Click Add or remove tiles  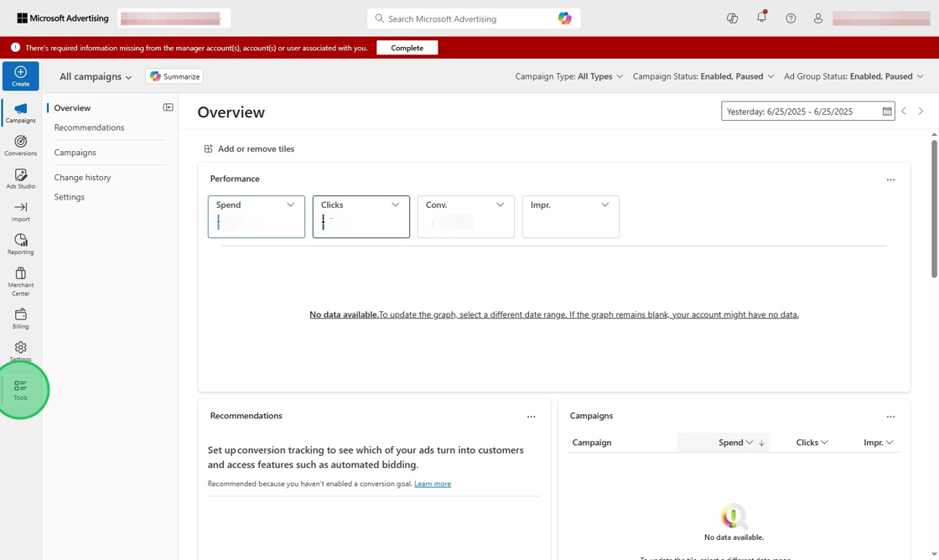tap(249, 149)
